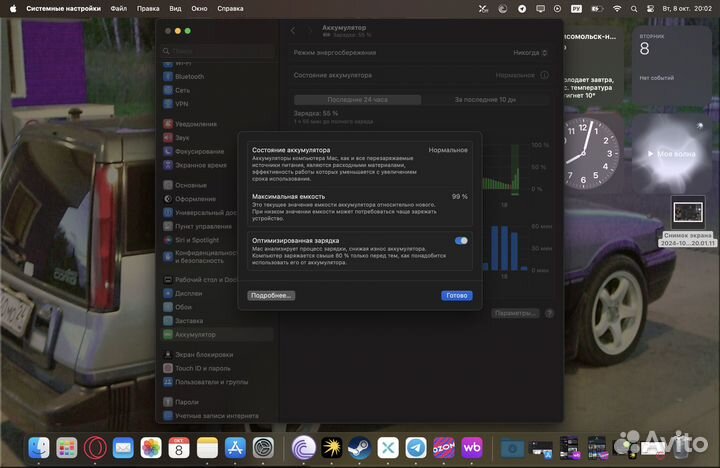The height and width of the screenshot is (468, 720).
Task: Open the white X app in Dock
Action: click(388, 448)
